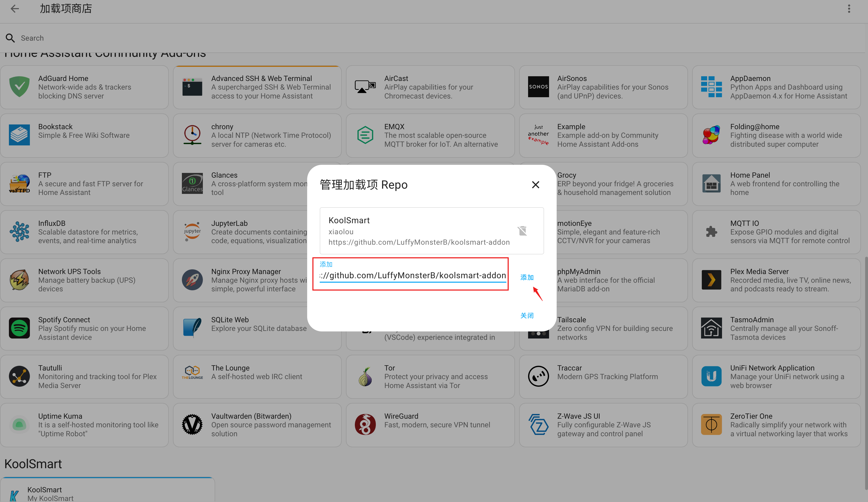The width and height of the screenshot is (868, 502).
Task: Click the AppDaemon grid icon
Action: [711, 87]
